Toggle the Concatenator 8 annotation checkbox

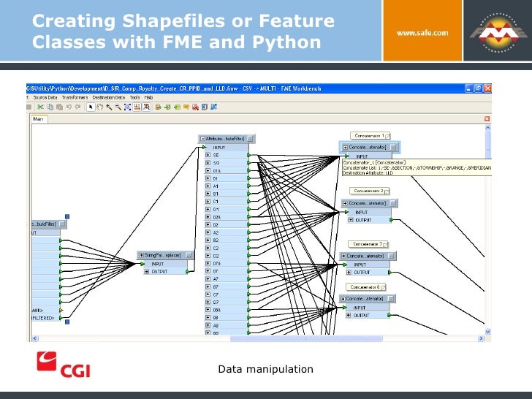[x=383, y=288]
